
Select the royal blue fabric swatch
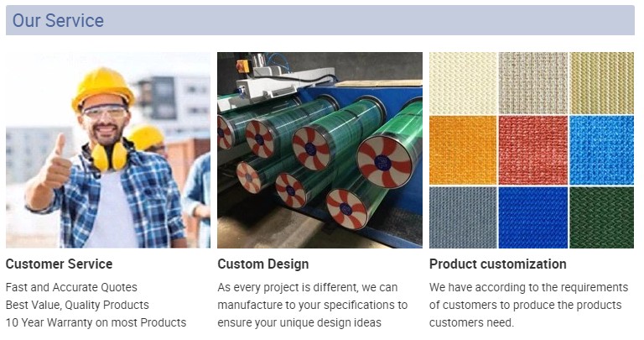pos(532,217)
